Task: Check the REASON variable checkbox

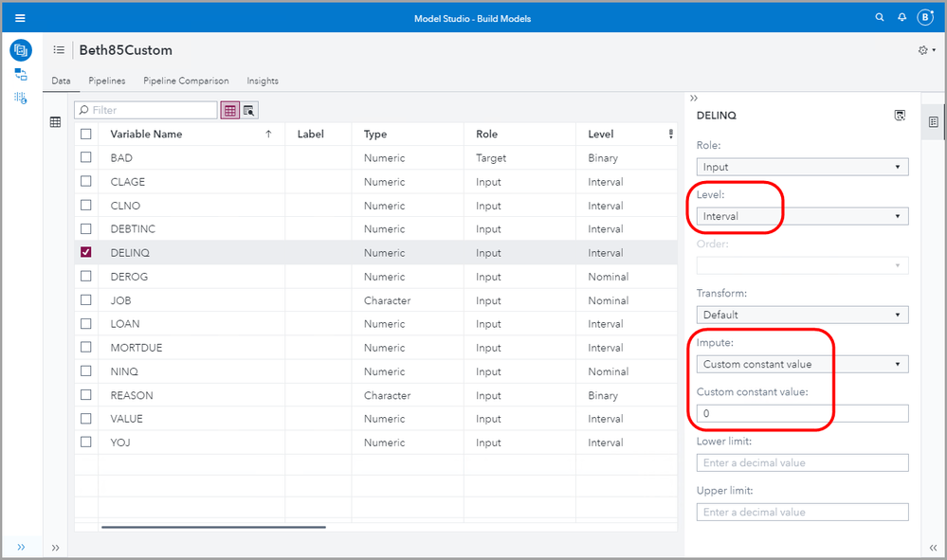Action: pyautogui.click(x=85, y=395)
